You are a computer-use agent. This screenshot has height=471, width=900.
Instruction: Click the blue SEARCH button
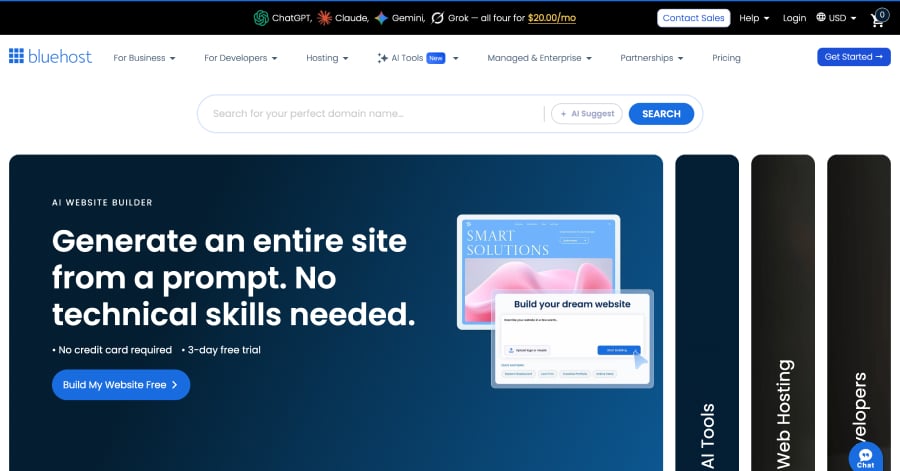click(661, 114)
